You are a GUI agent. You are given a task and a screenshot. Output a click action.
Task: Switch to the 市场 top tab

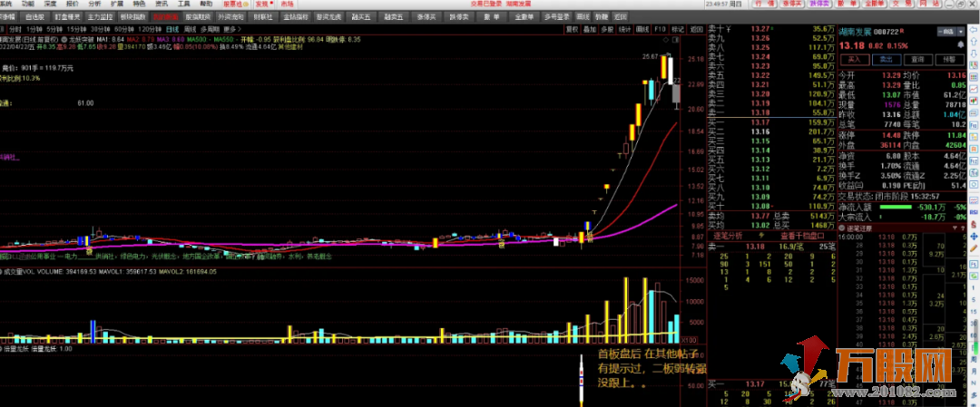288,4
